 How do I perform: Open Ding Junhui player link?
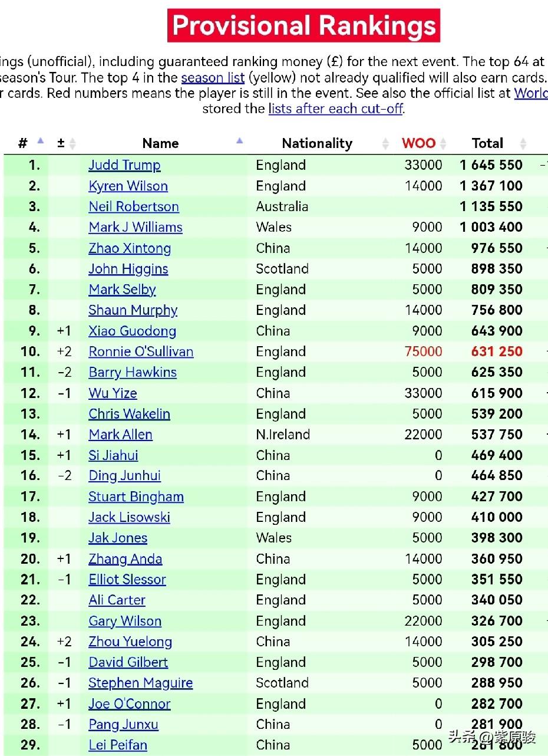click(x=124, y=476)
